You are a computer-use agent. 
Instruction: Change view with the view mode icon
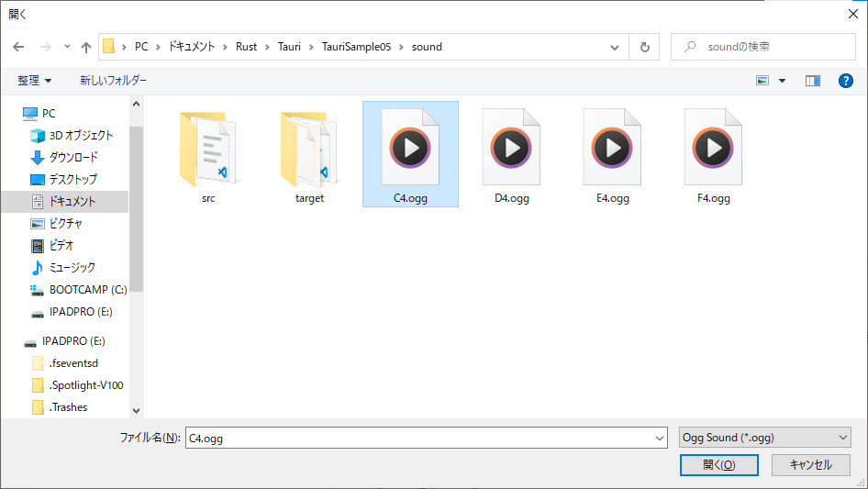point(762,81)
